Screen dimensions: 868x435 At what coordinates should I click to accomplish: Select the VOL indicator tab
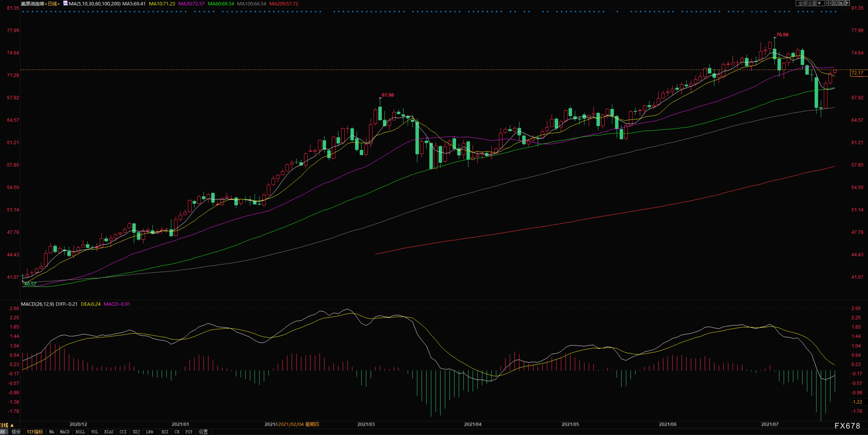pos(95,432)
